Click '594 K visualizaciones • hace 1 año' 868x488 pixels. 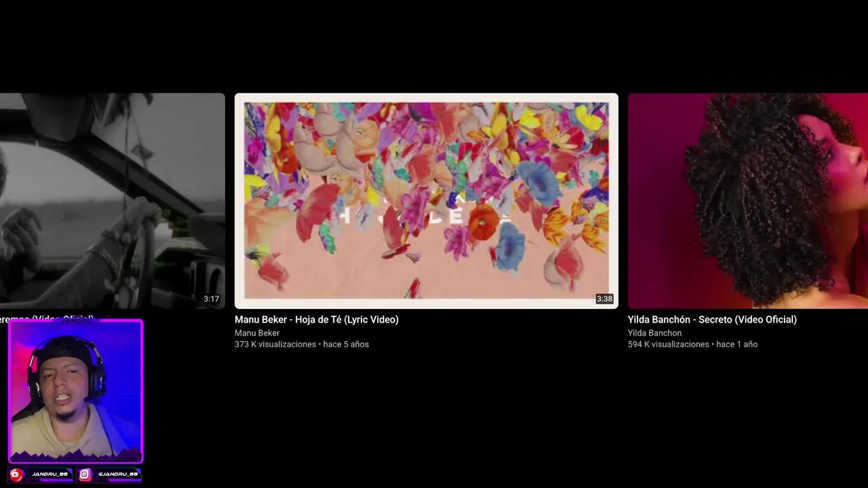click(x=692, y=344)
